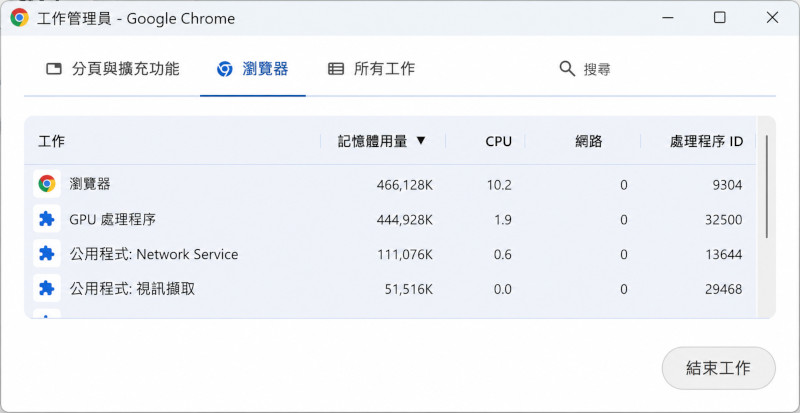Switch to the 分頁與擴充功能 tab
The image size is (800, 413).
click(x=112, y=68)
